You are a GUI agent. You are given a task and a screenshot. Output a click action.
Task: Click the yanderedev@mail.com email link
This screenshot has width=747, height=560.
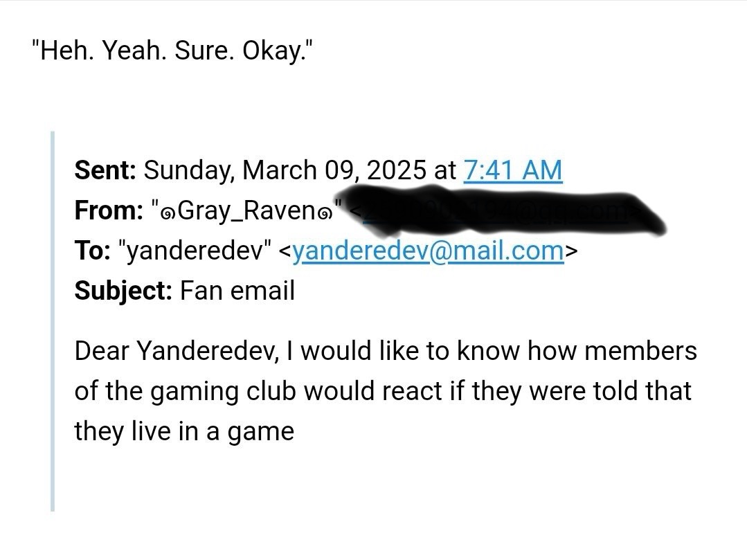click(x=428, y=251)
